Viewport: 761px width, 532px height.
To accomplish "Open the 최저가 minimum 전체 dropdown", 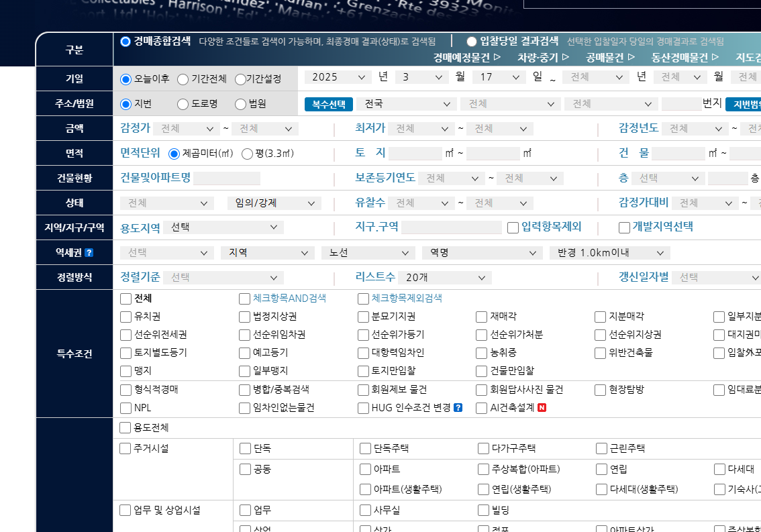I will (x=421, y=129).
